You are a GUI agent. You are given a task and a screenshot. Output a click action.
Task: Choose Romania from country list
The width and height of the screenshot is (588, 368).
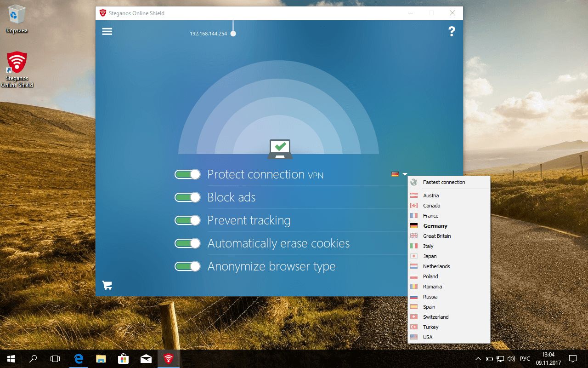click(x=449, y=287)
